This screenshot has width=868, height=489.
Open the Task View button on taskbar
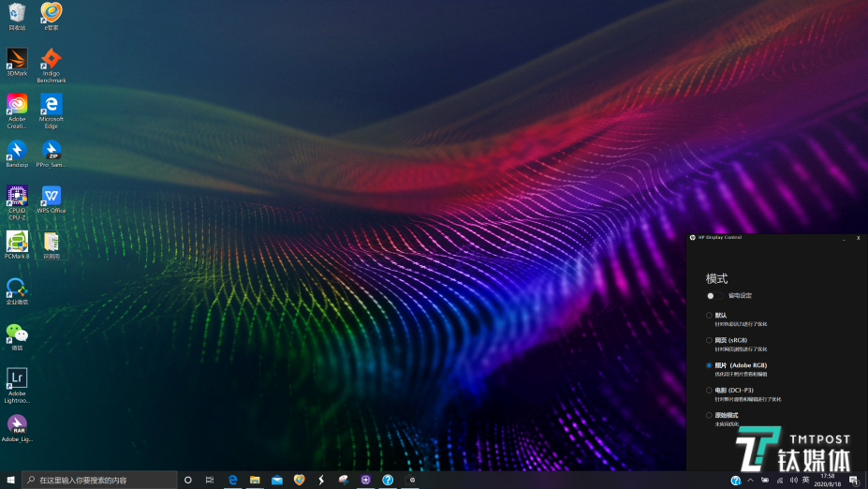210,480
